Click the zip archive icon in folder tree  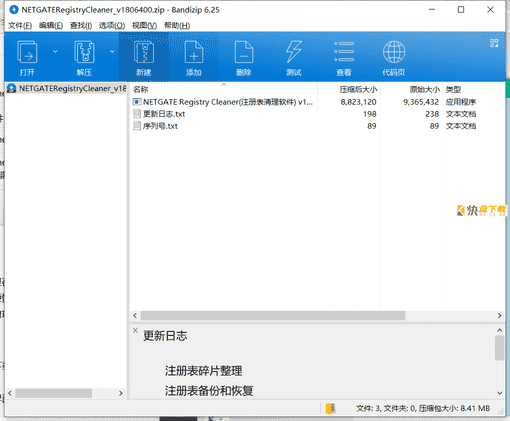[12, 88]
